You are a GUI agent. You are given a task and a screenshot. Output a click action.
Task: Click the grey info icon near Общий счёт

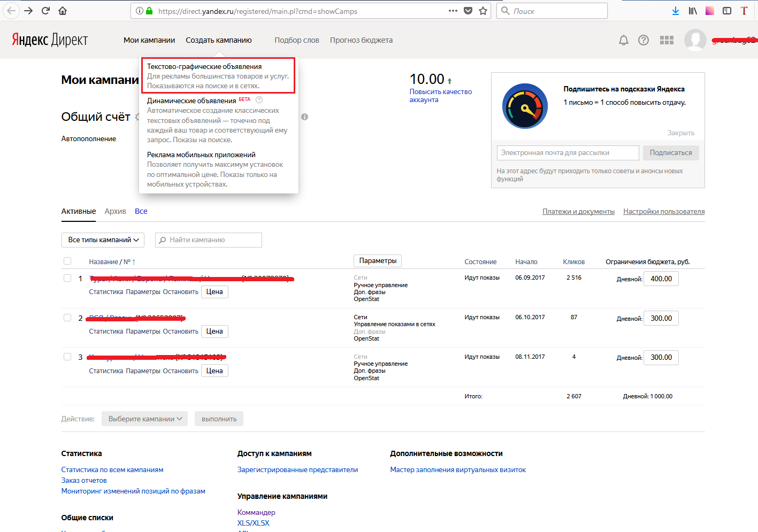pos(304,117)
